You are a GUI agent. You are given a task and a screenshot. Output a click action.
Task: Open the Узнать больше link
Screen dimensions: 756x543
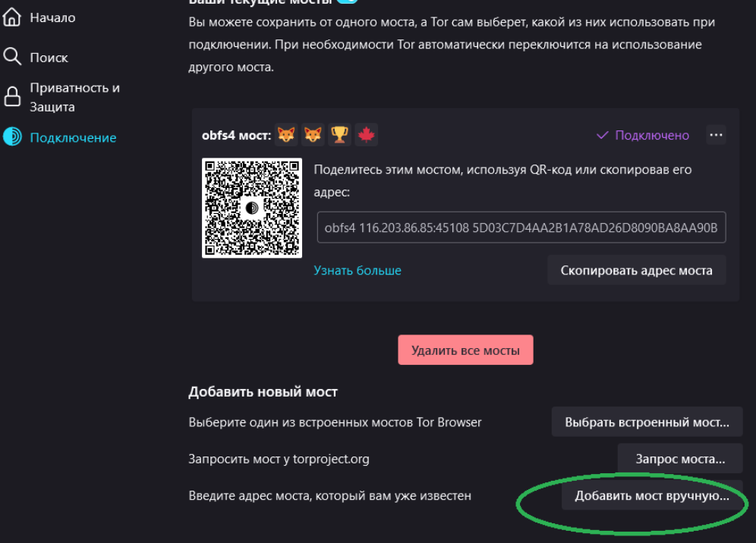coord(358,270)
